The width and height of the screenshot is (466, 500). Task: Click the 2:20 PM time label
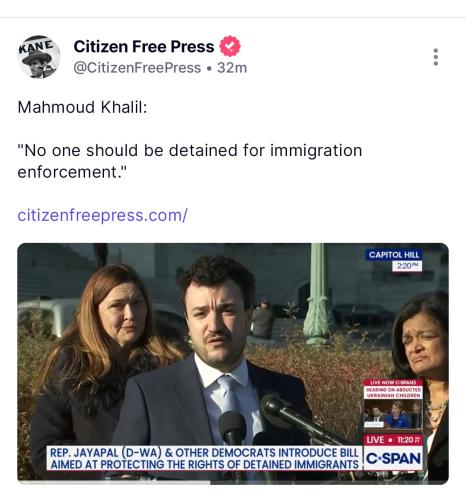coord(407,266)
